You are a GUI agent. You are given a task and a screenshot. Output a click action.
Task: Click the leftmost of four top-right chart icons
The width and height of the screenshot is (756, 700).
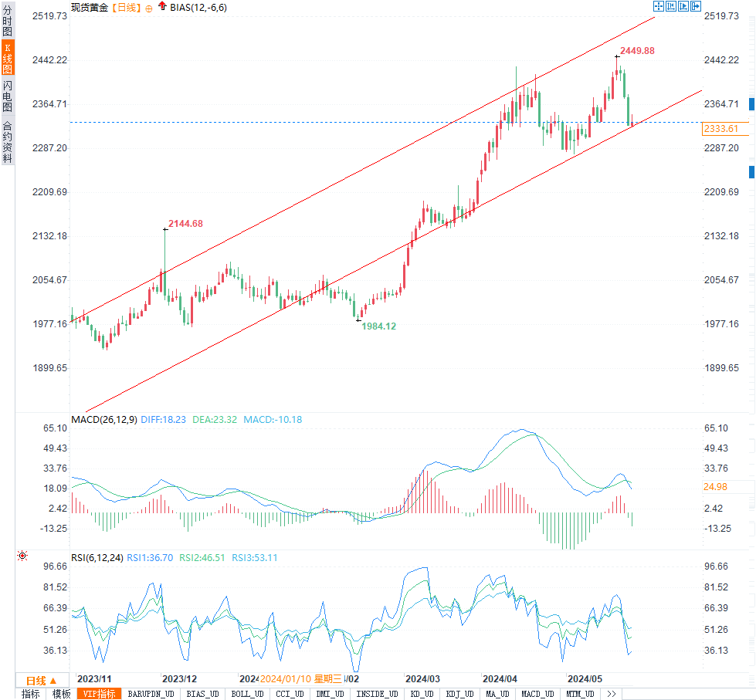tap(659, 6)
